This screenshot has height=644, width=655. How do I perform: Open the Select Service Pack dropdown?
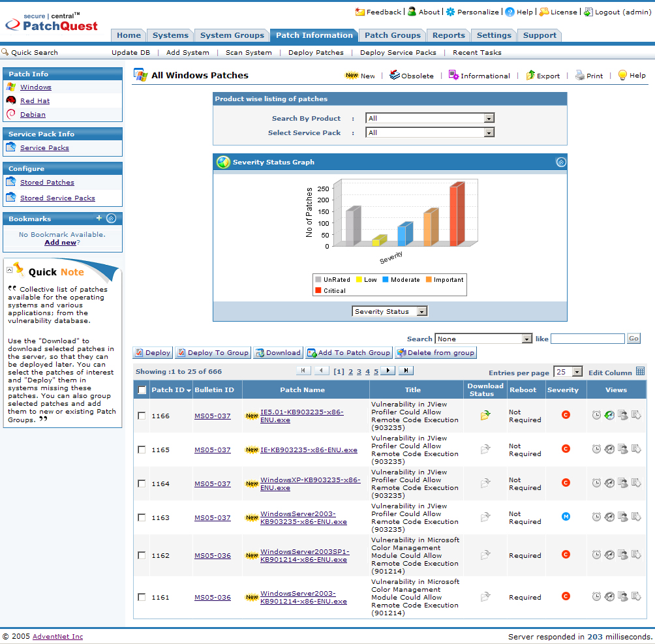pos(430,132)
